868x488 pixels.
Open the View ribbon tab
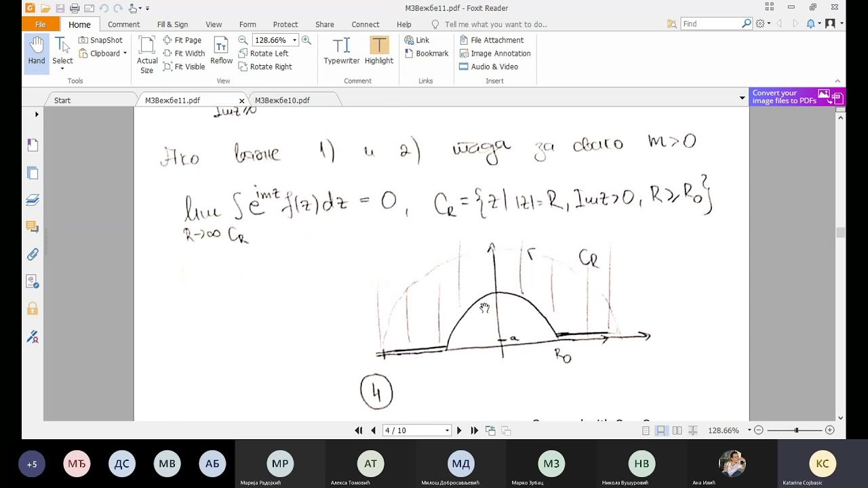click(x=214, y=24)
